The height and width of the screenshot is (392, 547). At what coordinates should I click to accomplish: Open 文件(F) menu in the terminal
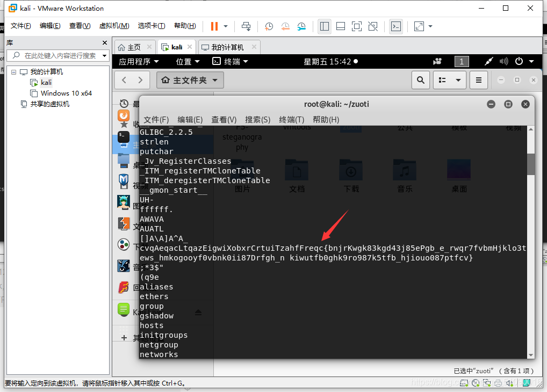[156, 120]
